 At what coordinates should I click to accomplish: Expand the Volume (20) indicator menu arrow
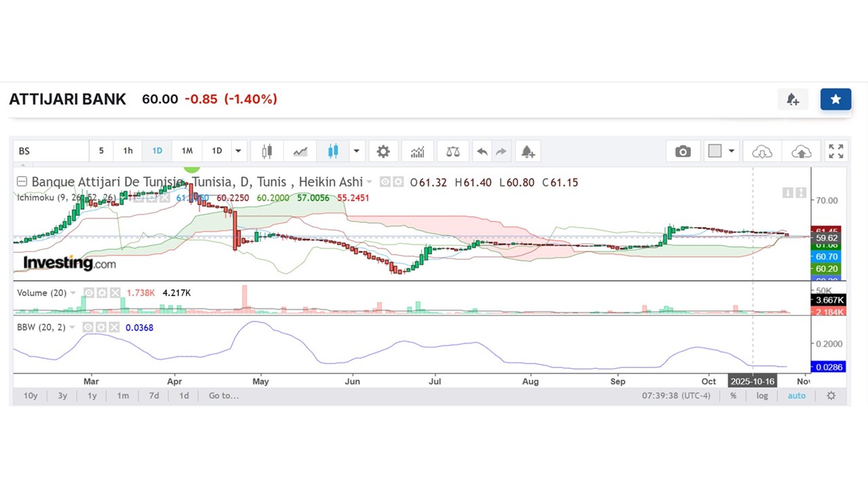coord(73,293)
